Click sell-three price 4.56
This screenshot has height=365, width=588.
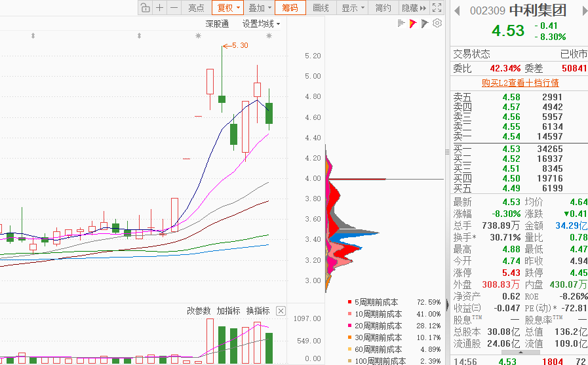pyautogui.click(x=511, y=117)
